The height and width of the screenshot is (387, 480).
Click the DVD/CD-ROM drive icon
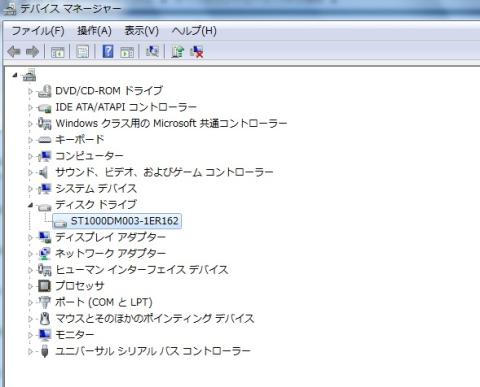click(x=44, y=91)
